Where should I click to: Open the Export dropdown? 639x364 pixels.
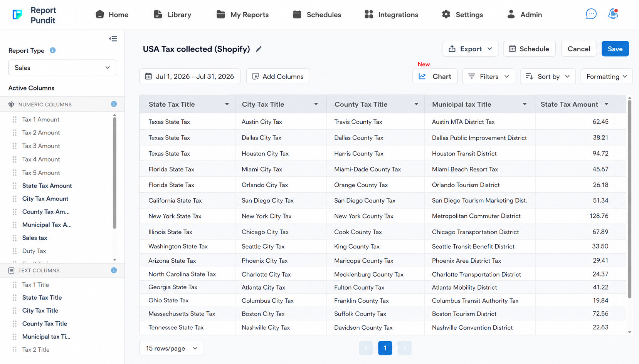coord(470,49)
